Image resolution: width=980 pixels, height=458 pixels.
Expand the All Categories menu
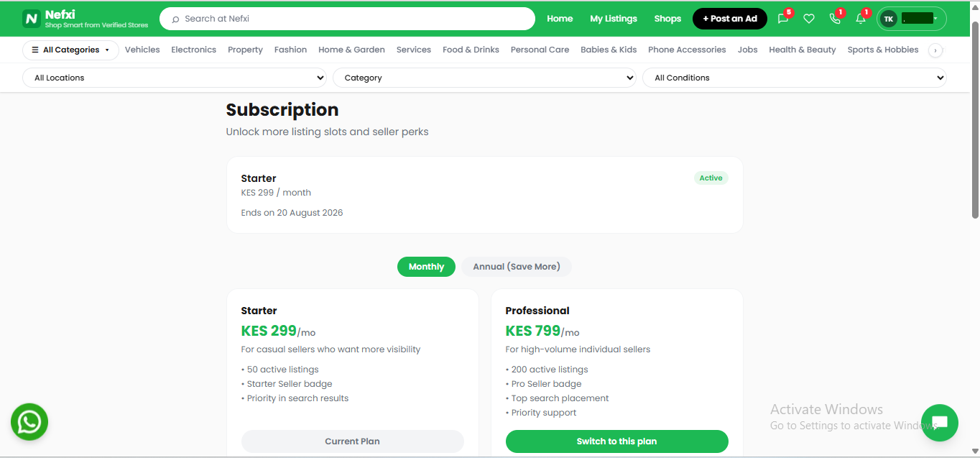(x=70, y=50)
